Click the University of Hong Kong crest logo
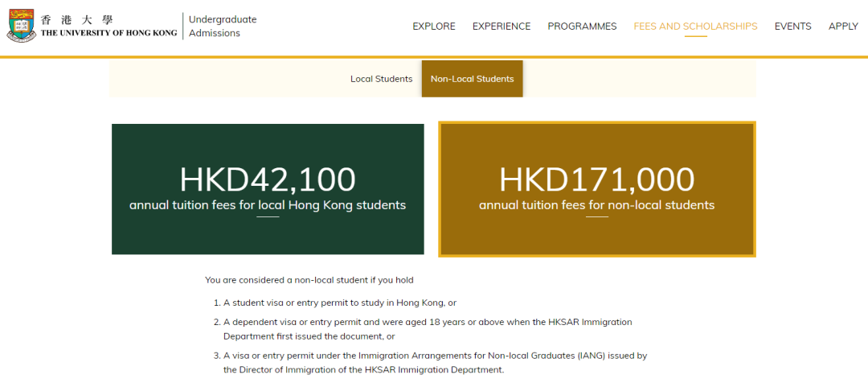This screenshot has width=868, height=379. pyautogui.click(x=22, y=26)
